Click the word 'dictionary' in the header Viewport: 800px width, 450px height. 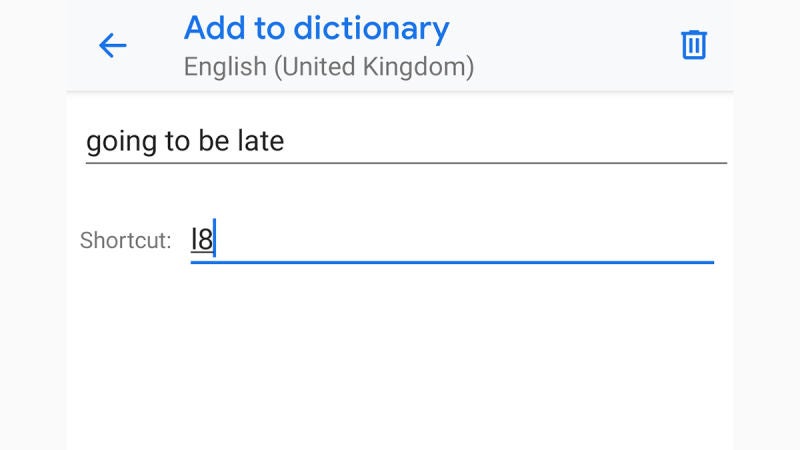coord(371,28)
